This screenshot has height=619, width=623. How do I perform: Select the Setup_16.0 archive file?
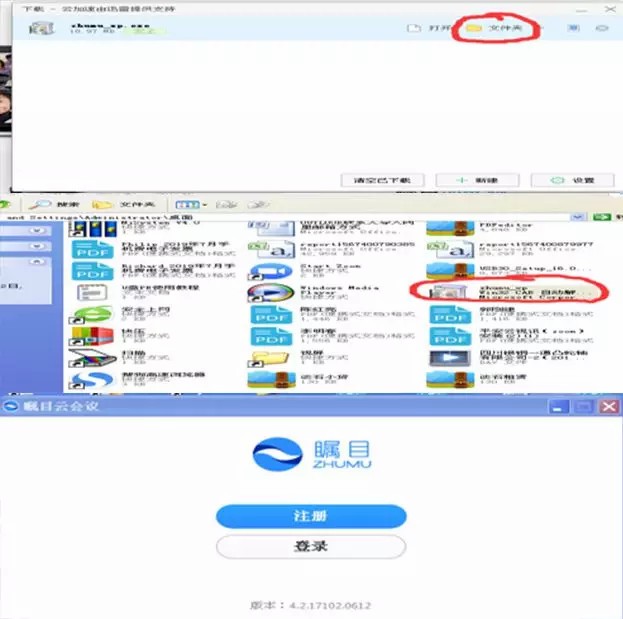click(508, 271)
